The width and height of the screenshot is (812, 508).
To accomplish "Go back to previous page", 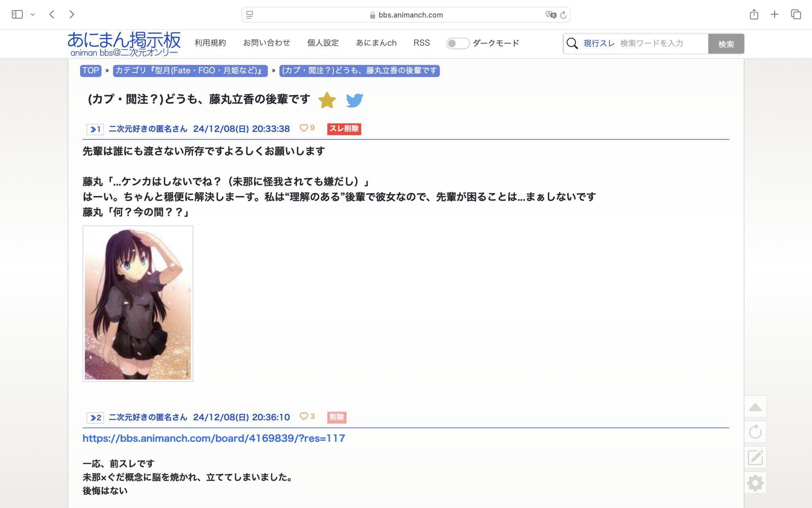I will coord(52,15).
